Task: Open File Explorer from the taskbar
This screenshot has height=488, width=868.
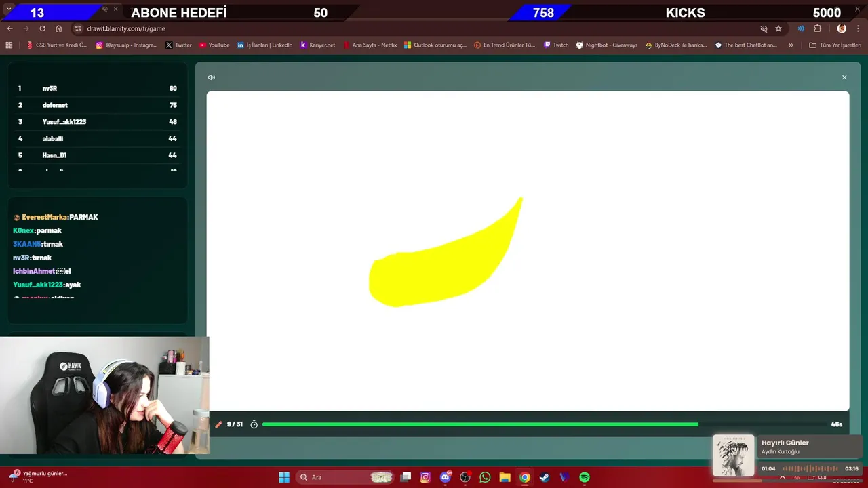Action: click(505, 477)
